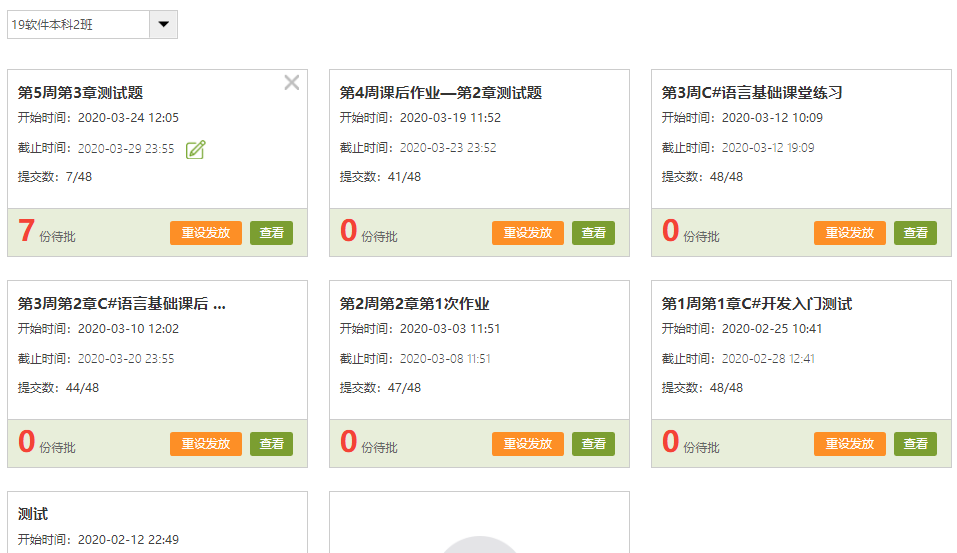Viewport: 957px width, 553px height.
Task: Click 重设发放 for 第3周C#语言基础课堂练习
Action: 850,233
